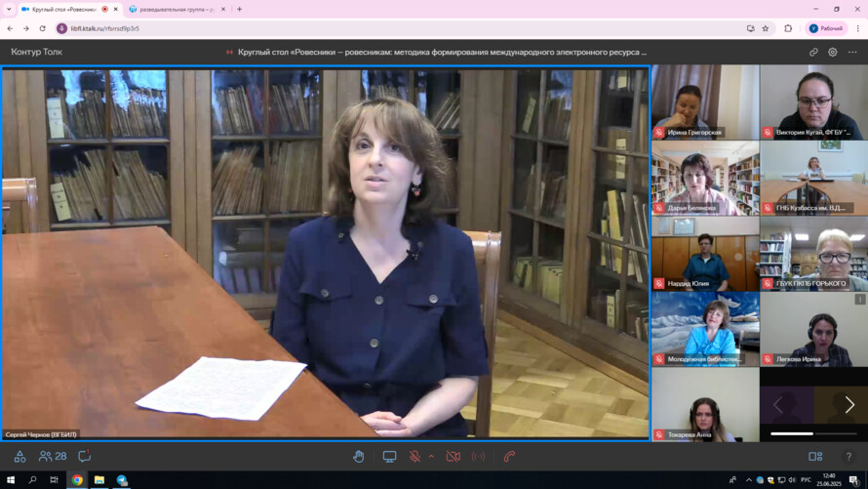The height and width of the screenshot is (489, 868).
Task: Open meeting settings gear icon
Action: [x=833, y=52]
